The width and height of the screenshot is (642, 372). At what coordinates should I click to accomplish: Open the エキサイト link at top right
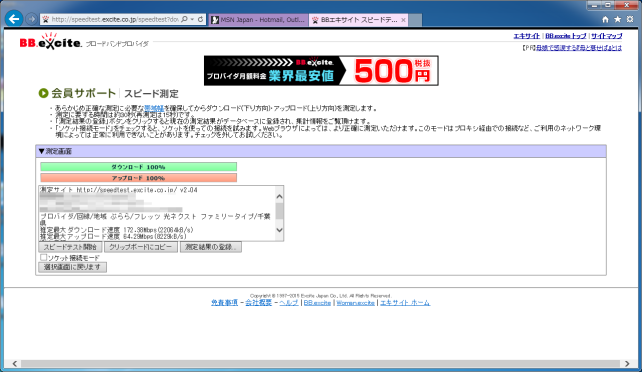[x=527, y=36]
